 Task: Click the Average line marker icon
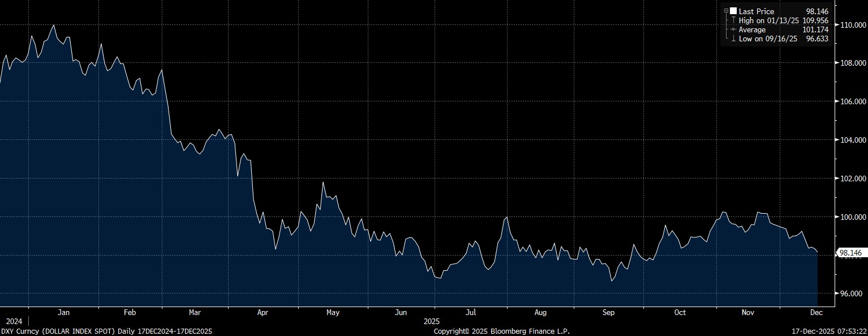[x=733, y=29]
